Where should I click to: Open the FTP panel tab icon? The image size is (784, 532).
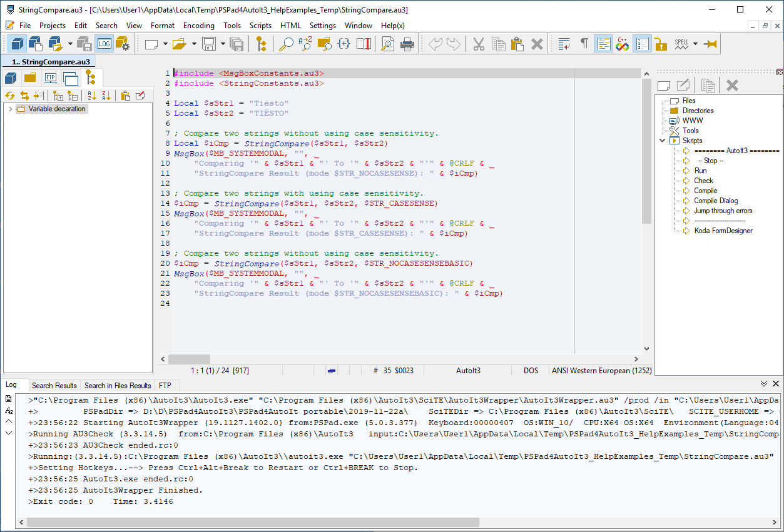click(x=50, y=78)
